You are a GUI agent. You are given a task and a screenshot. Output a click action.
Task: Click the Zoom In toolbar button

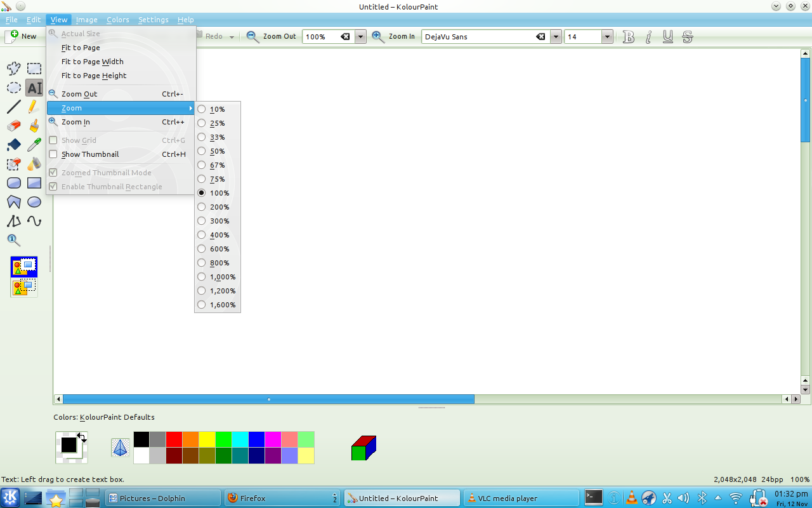(393, 37)
